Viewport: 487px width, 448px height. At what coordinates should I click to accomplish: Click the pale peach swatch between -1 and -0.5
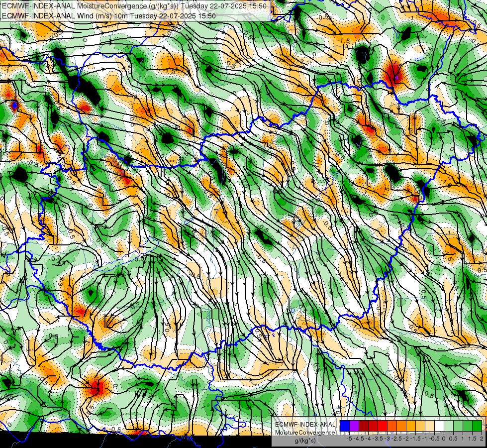pos(430,426)
